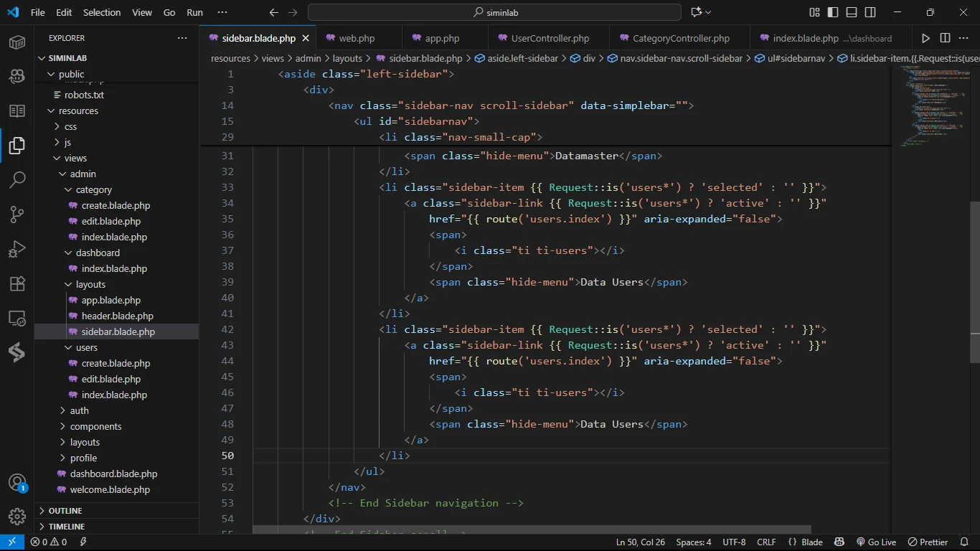Screen dimensions: 980x551
Task: Click the Accounts icon in activity bar
Action: 17,481
